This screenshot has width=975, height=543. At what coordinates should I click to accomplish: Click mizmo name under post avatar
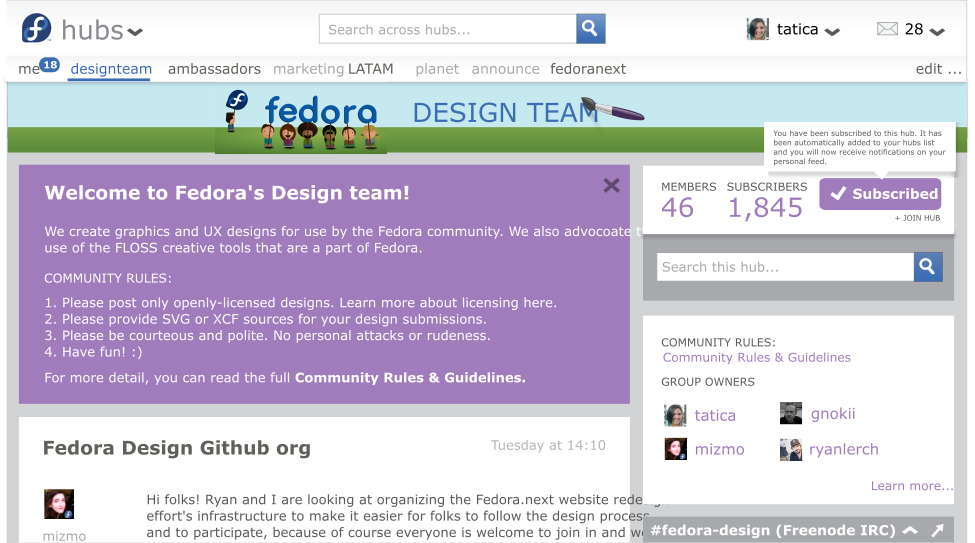pyautogui.click(x=64, y=536)
